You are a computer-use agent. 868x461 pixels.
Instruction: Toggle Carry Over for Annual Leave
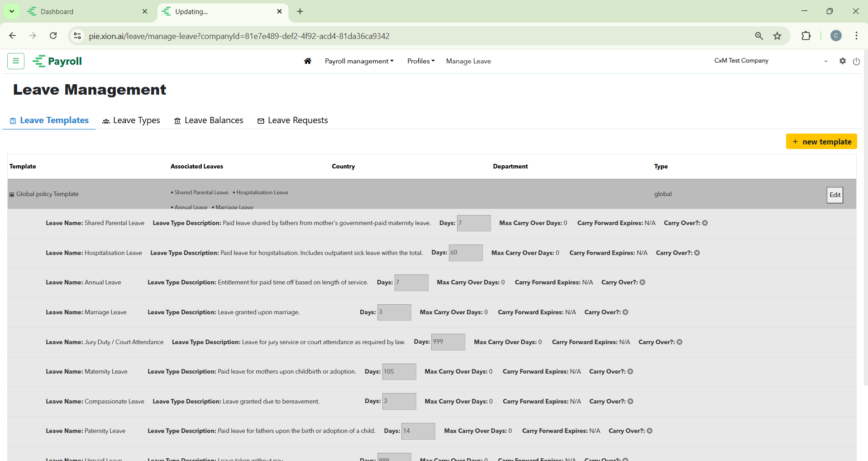coord(642,282)
